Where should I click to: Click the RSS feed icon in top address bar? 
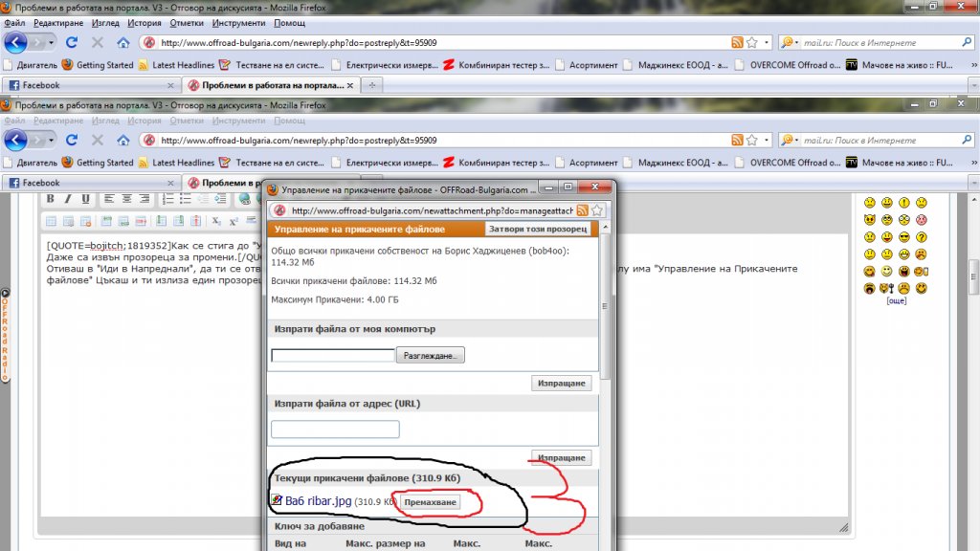click(737, 42)
